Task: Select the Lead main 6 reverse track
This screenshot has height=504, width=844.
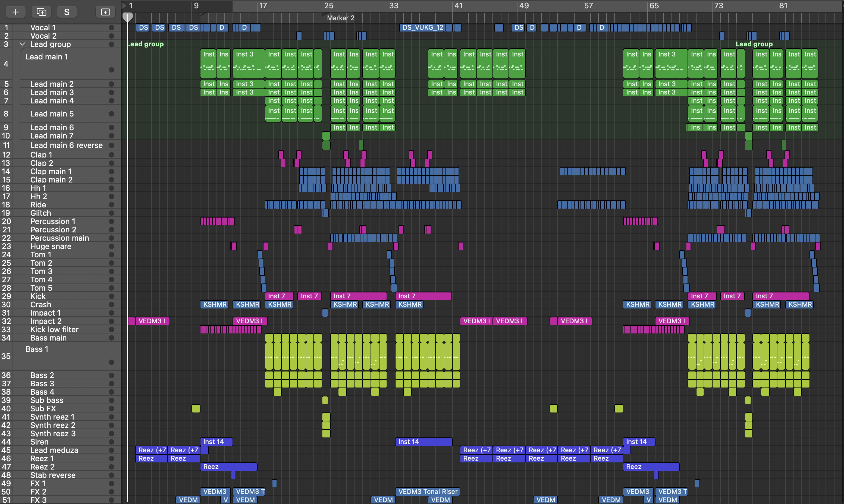Action: 67,145
